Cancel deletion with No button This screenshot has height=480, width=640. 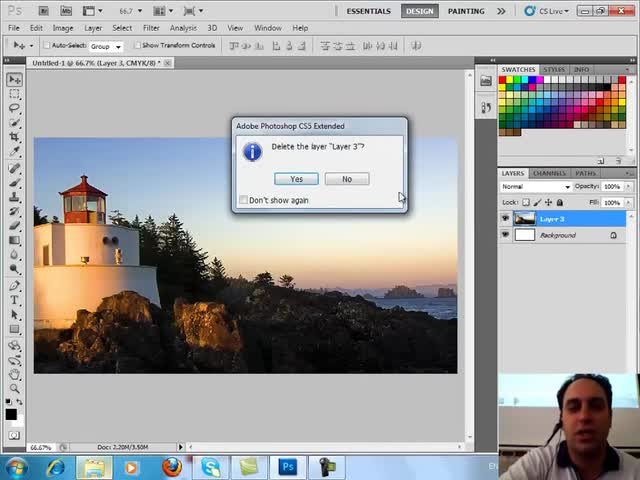click(x=347, y=179)
